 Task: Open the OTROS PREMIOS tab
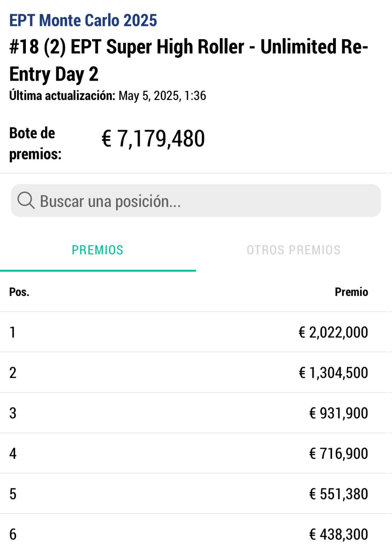pos(293,250)
